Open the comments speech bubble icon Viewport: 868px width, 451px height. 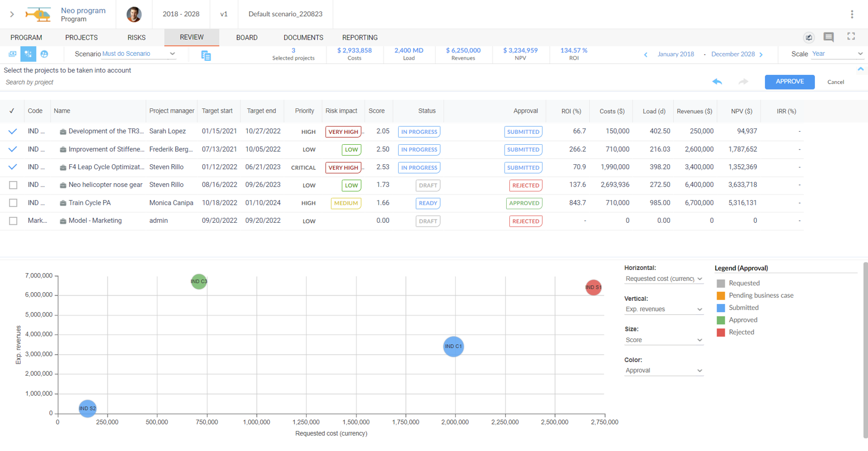[x=828, y=37]
